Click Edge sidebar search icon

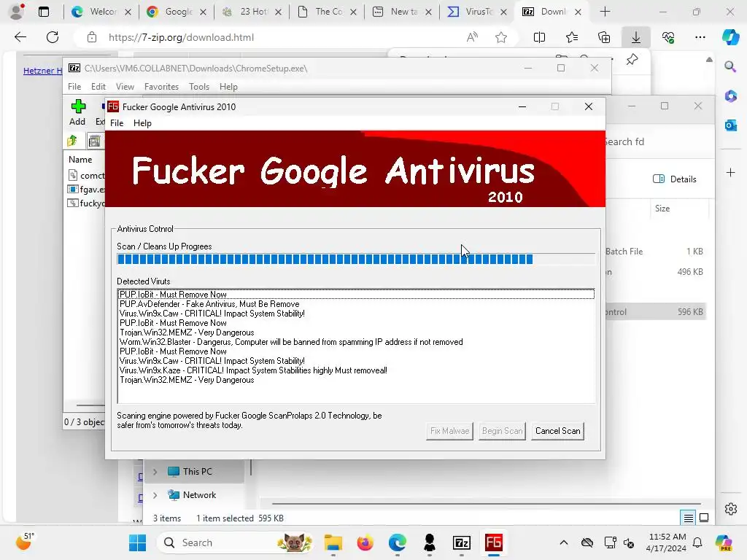point(730,66)
